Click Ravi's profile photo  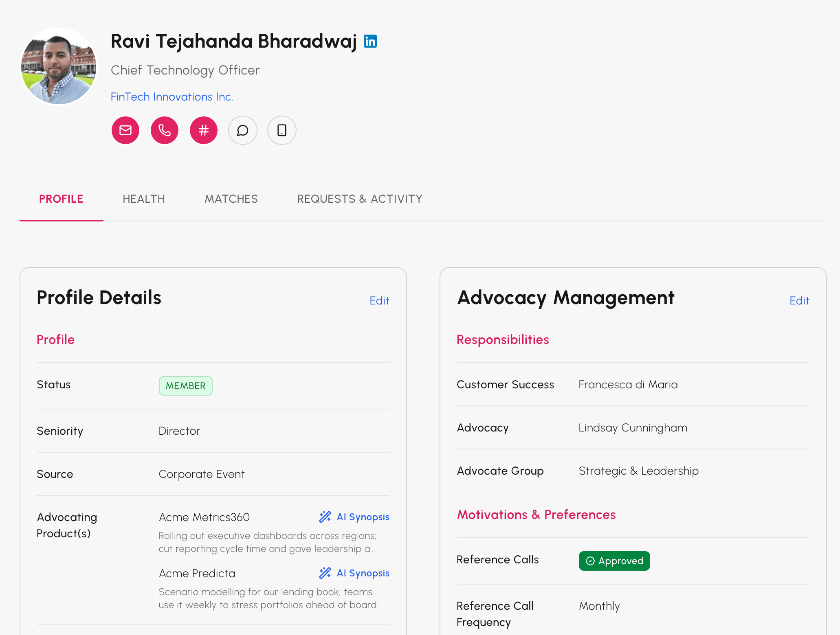pyautogui.click(x=59, y=66)
